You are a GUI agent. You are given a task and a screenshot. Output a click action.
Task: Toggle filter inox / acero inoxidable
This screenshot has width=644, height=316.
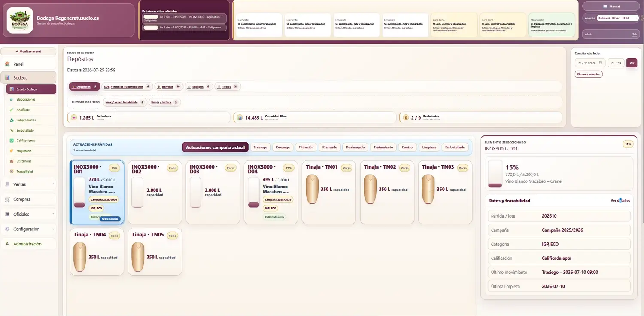(x=125, y=102)
